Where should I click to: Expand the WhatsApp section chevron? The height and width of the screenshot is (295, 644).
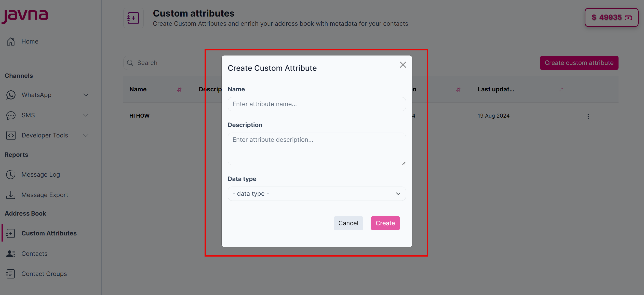(86, 95)
